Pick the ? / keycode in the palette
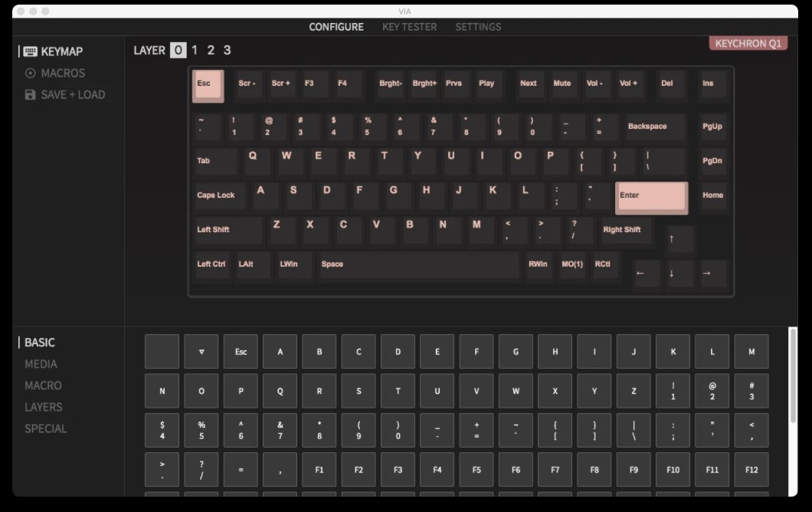 [x=201, y=470]
